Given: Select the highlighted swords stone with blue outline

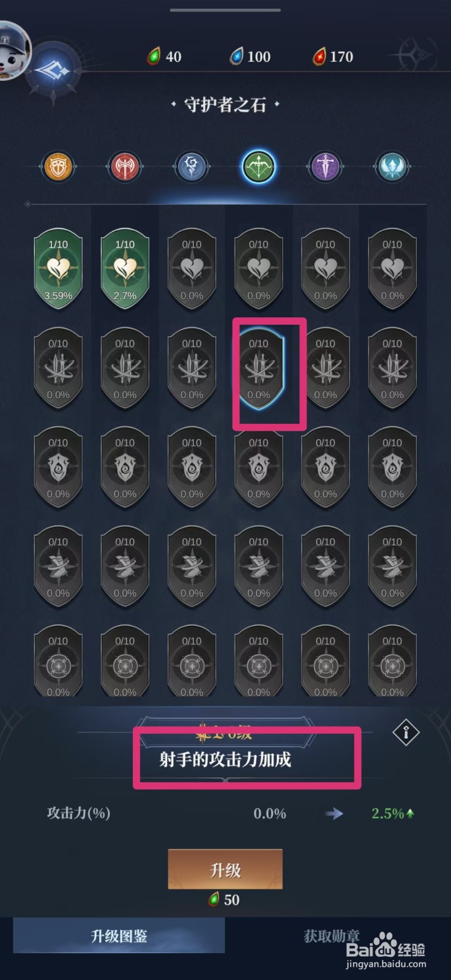Looking at the screenshot, I should [x=258, y=368].
